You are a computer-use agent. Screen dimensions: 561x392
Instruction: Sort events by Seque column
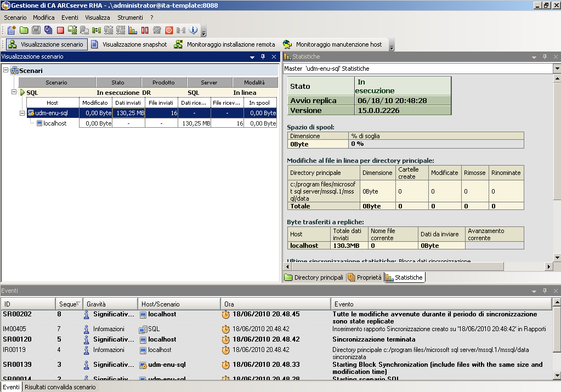70,304
